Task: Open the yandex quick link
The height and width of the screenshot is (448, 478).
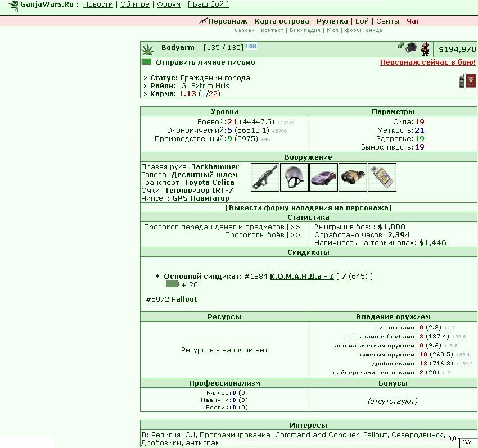Action: [x=245, y=30]
